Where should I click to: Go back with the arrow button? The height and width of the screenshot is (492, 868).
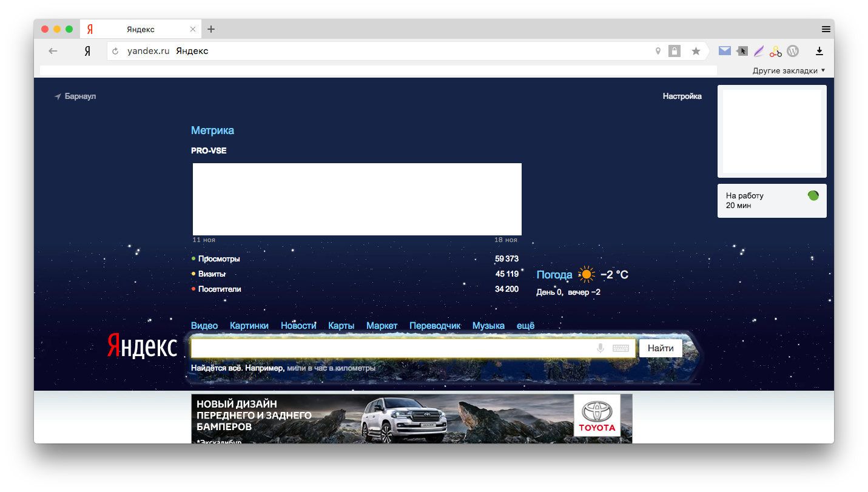53,51
